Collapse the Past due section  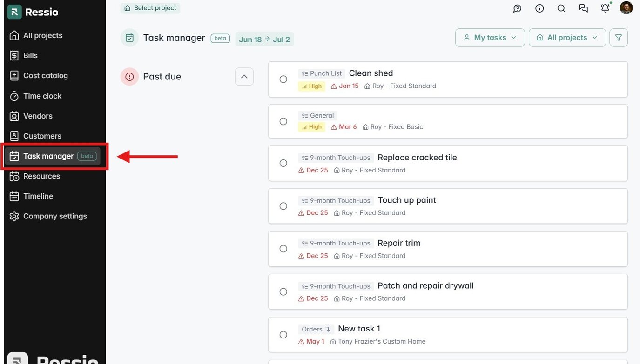pyautogui.click(x=244, y=76)
